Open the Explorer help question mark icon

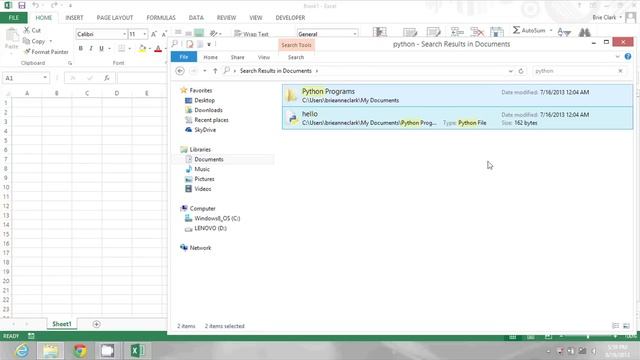[x=628, y=57]
